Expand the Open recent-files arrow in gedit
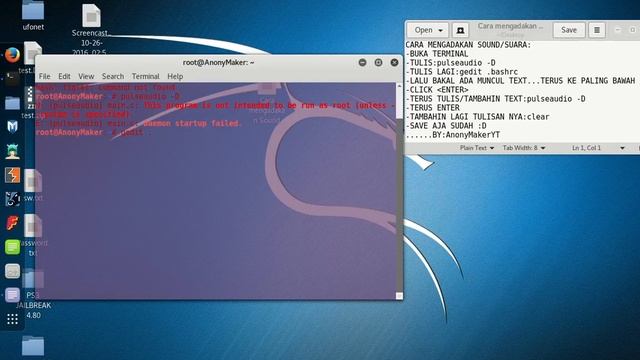 tap(441, 30)
